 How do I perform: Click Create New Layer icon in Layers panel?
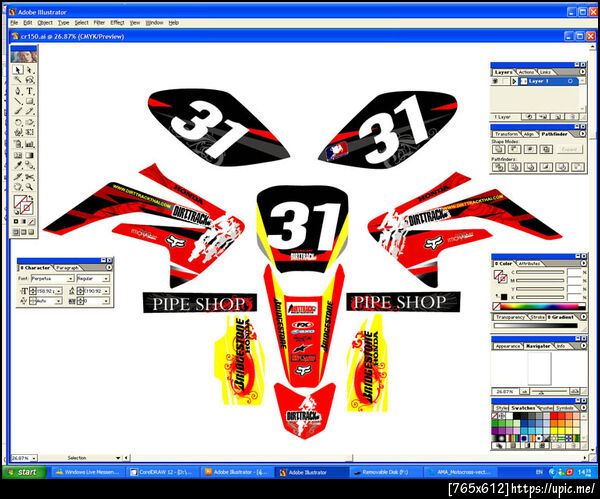(x=558, y=117)
